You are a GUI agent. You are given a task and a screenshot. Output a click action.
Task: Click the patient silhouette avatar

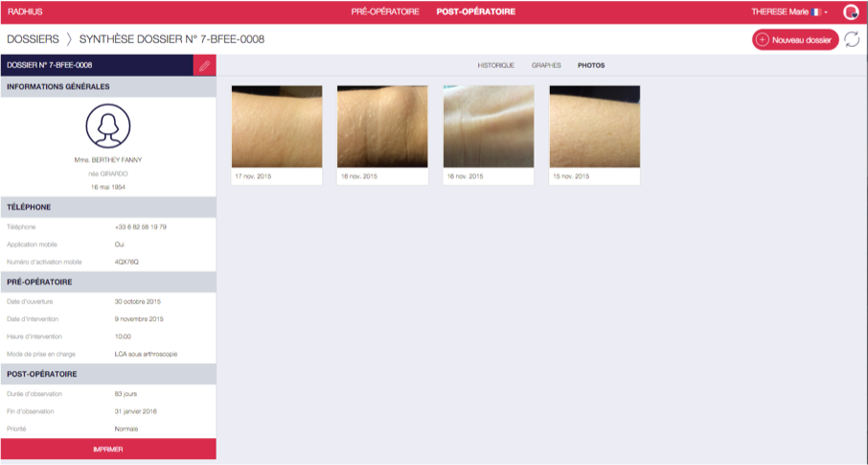click(108, 126)
